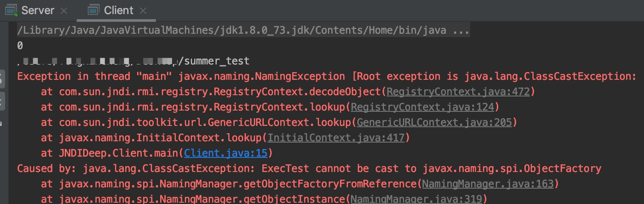Viewport: 644px width, 204px height.
Task: Switch to the Server run tab
Action: (37, 10)
